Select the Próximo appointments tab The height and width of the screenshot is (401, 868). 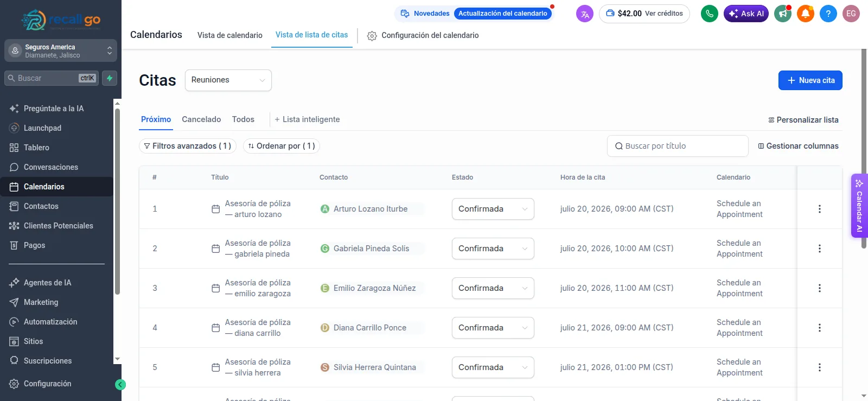tap(156, 119)
